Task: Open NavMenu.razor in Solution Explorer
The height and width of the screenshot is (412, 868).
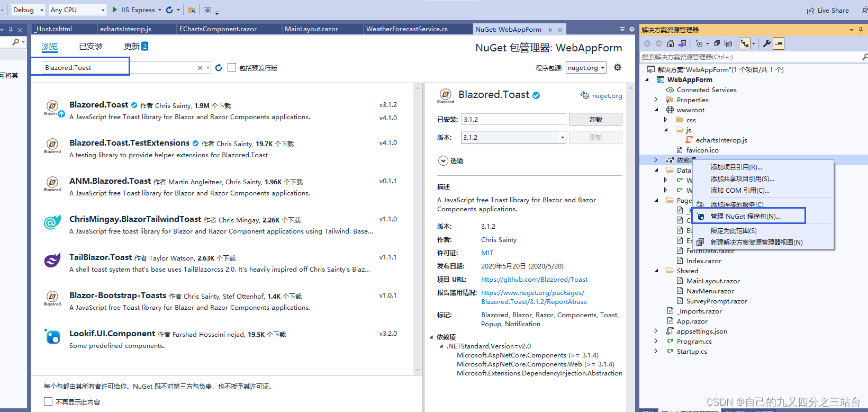Action: tap(710, 291)
